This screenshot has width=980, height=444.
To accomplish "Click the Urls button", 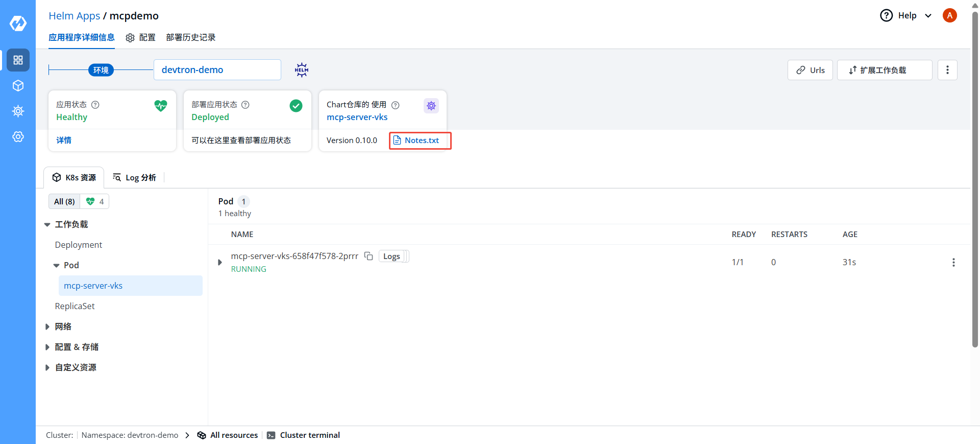I will click(x=810, y=70).
